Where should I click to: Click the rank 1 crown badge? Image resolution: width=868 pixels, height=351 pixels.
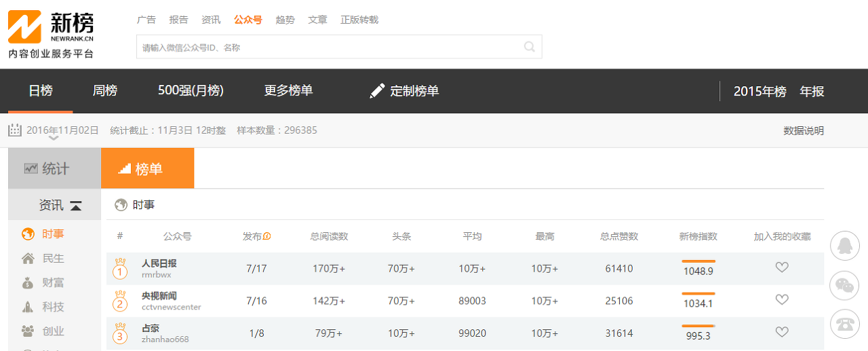coord(121,268)
